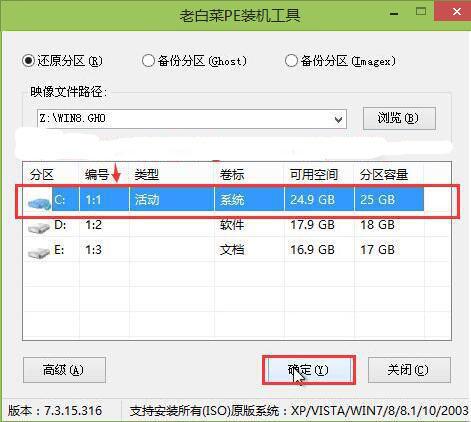Maximize the 老白菜PE装机工具 window
This screenshot has height=422, width=471.
tap(421, 12)
